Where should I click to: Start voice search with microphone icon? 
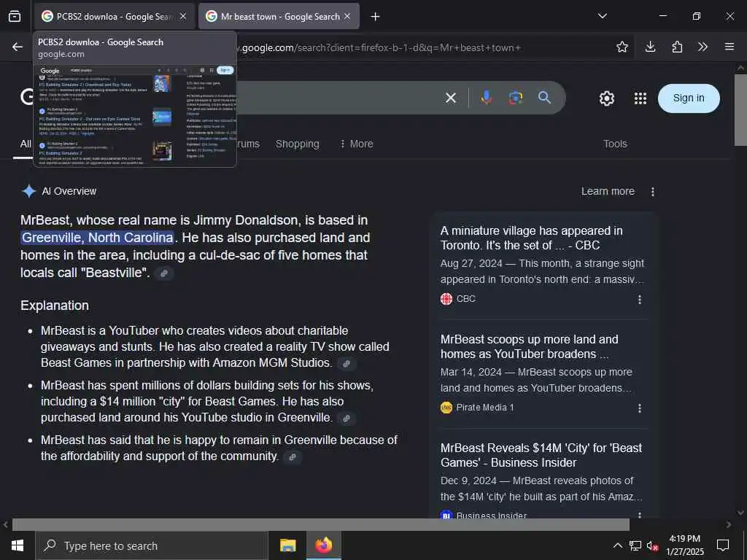[x=487, y=98]
